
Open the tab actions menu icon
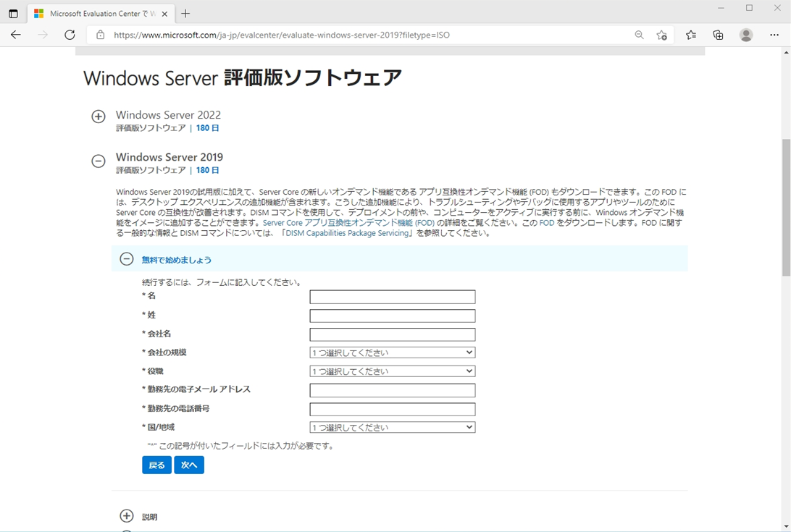pos(13,14)
